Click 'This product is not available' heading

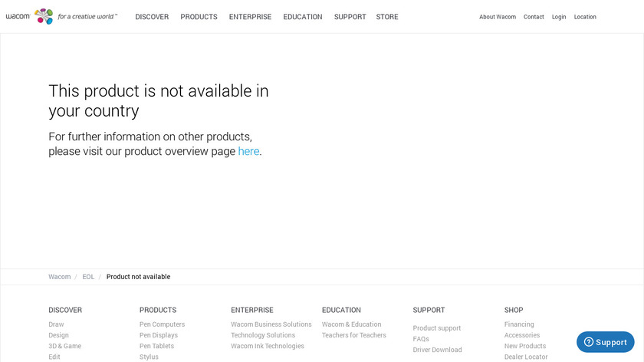click(x=159, y=100)
